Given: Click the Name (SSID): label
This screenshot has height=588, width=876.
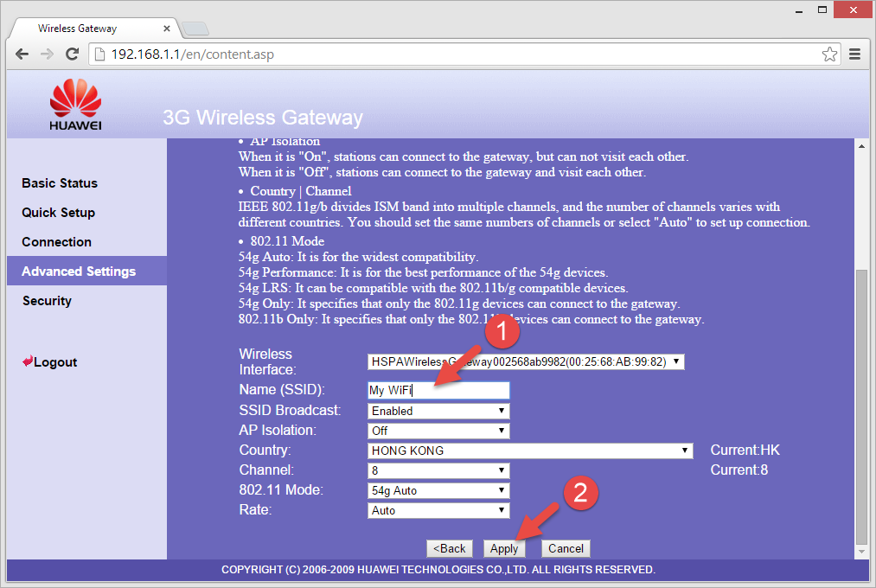Looking at the screenshot, I should pos(282,390).
